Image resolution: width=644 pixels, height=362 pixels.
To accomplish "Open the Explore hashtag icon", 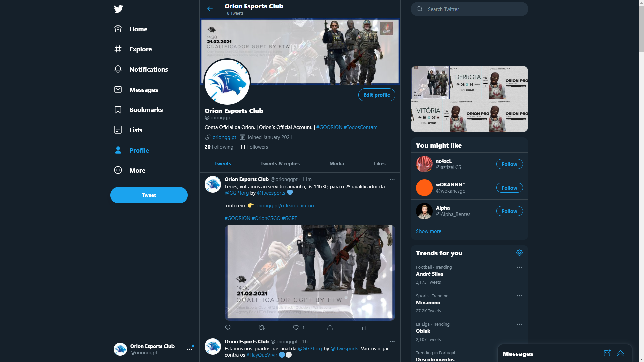I will (118, 49).
